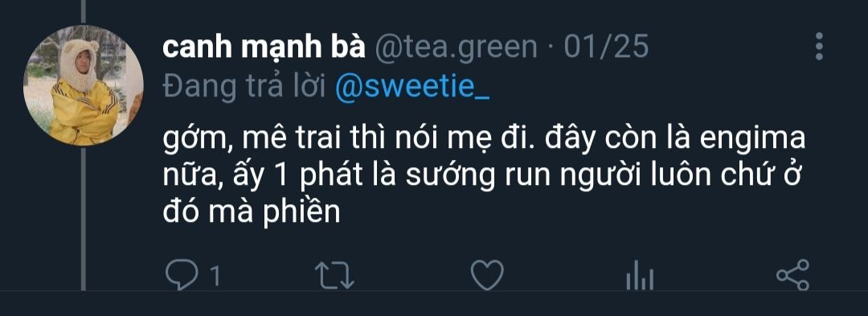Image resolution: width=868 pixels, height=316 pixels.
Task: Open the profile via display name canh mạnh bà
Action: [x=264, y=49]
